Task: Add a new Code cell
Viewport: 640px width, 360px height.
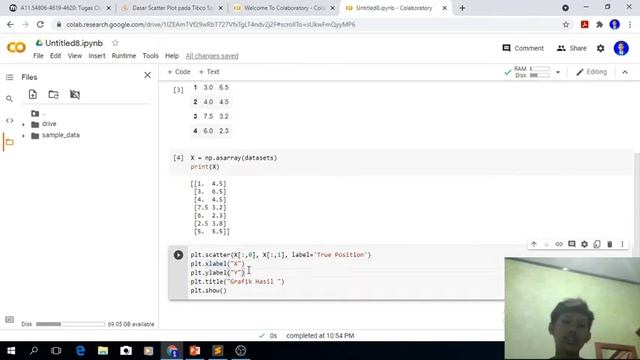Action: click(x=179, y=72)
